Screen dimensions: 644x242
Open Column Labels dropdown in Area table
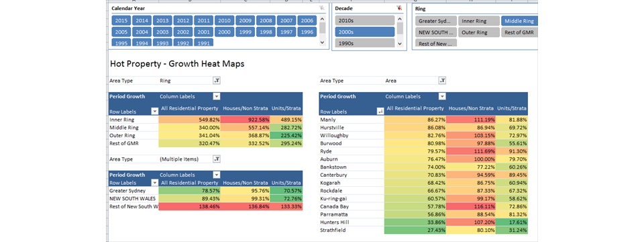pos(442,96)
